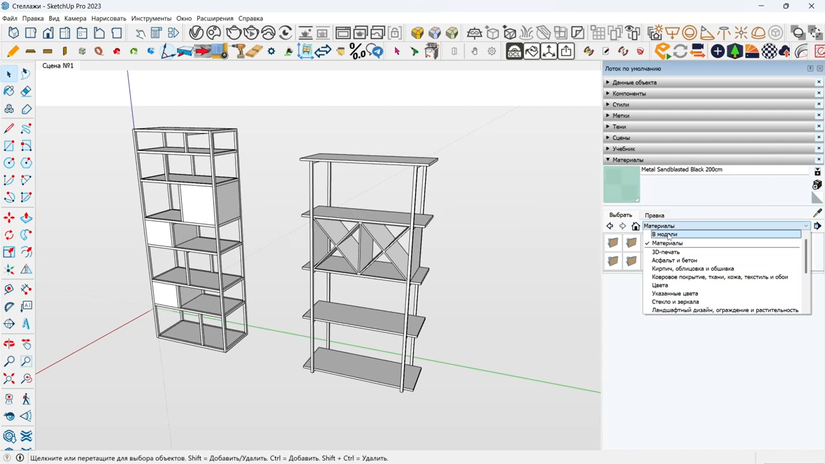Click back arrow in Materials browser
The width and height of the screenshot is (825, 464).
pyautogui.click(x=610, y=226)
